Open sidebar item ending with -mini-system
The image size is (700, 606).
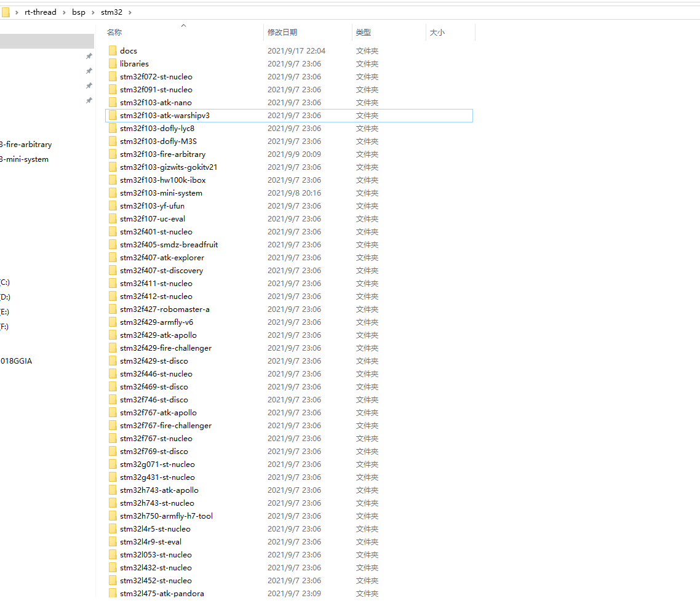click(25, 159)
